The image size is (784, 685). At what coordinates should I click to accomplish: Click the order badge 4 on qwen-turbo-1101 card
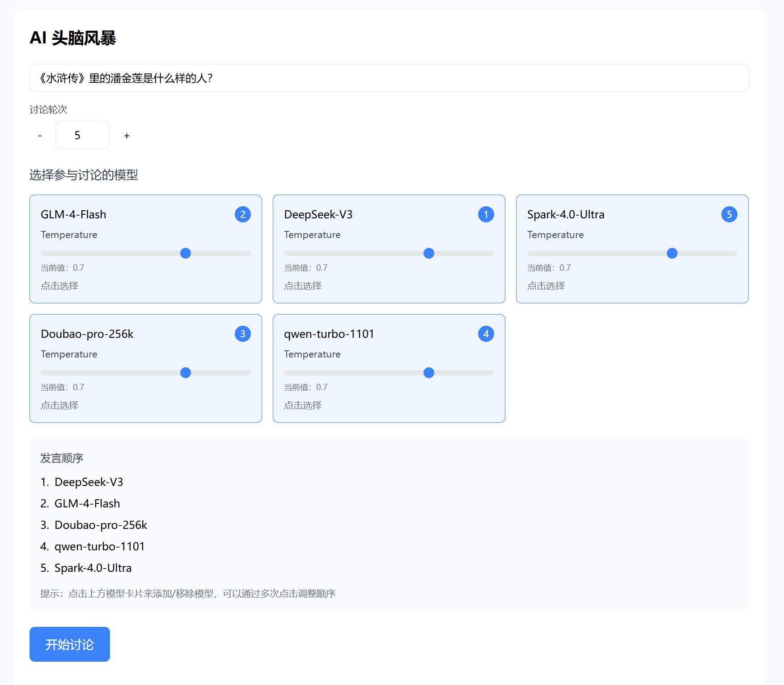click(486, 334)
